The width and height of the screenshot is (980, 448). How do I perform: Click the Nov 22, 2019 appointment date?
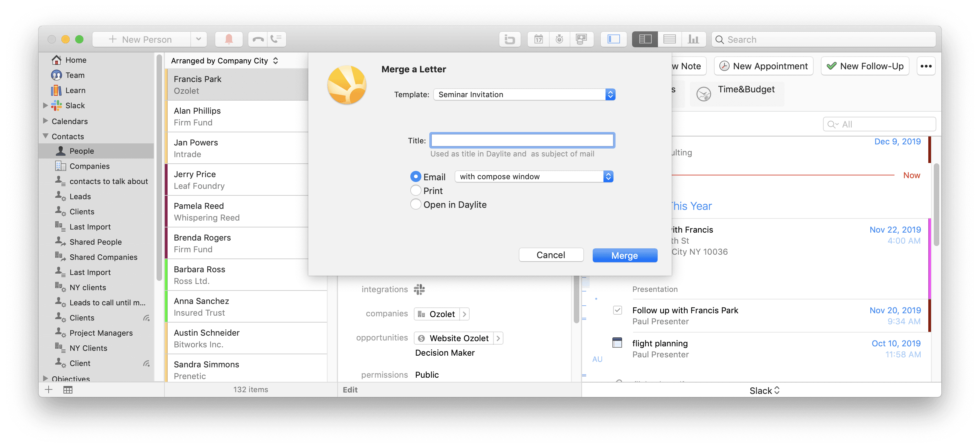pyautogui.click(x=895, y=230)
